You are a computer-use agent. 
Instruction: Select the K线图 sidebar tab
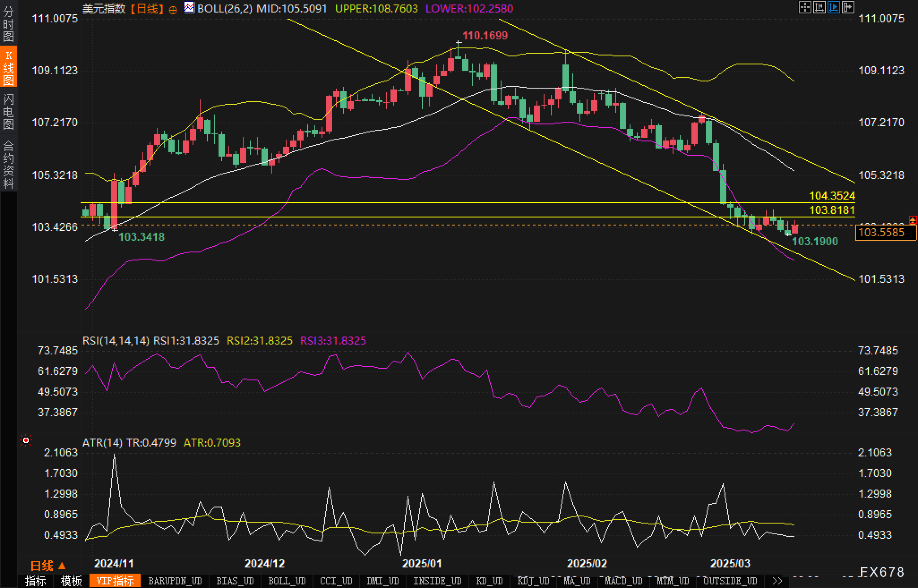pos(9,67)
